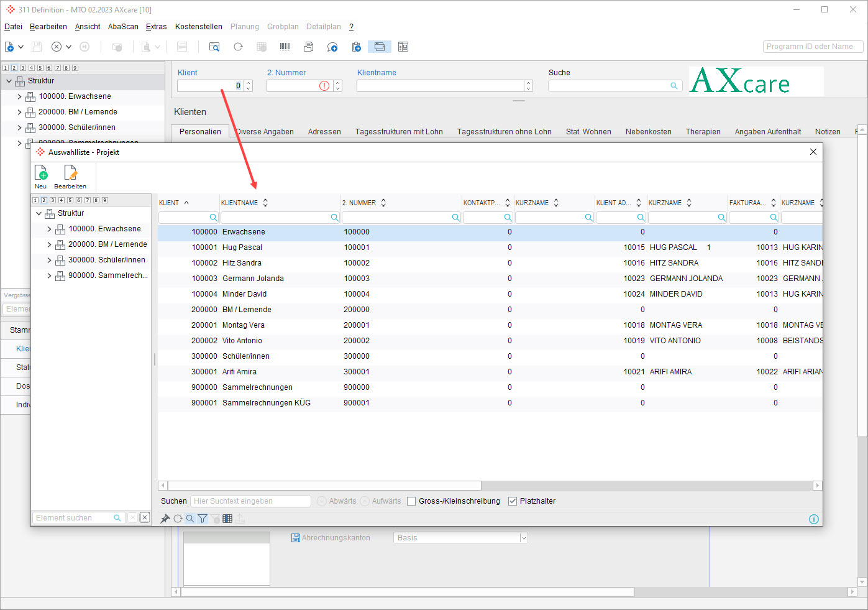868x610 pixels.
Task: Close the Auswahlliste - Projekt dialog
Action: pyautogui.click(x=813, y=152)
